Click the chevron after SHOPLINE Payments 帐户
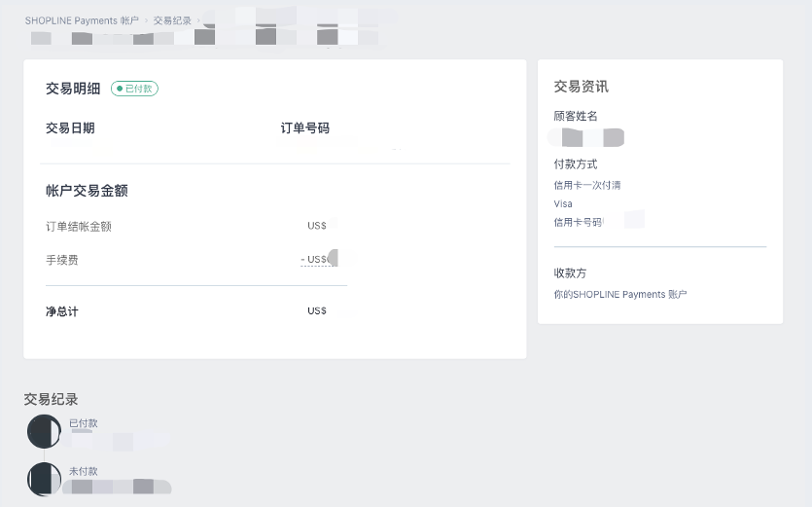Viewport: 812px width, 507px height. [146, 20]
